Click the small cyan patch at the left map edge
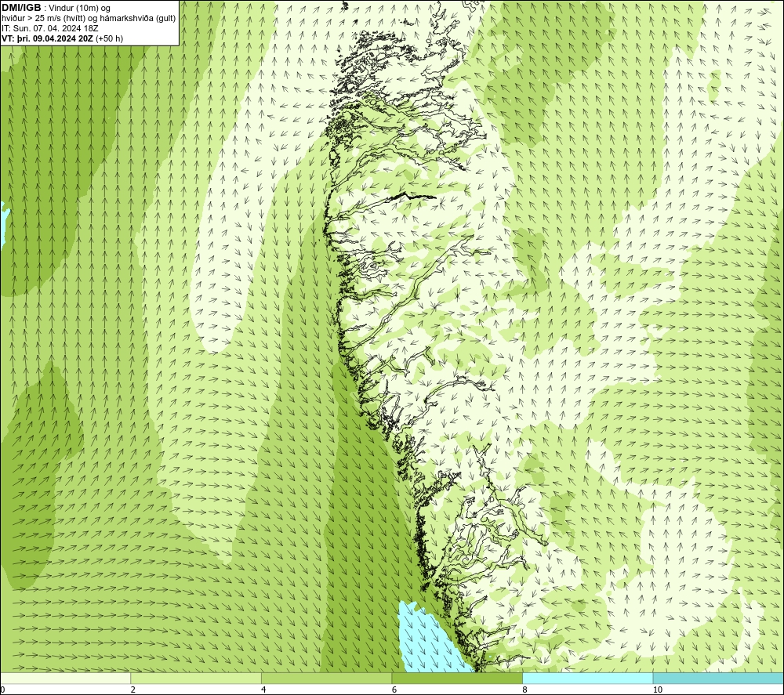The image size is (784, 695). [4, 223]
